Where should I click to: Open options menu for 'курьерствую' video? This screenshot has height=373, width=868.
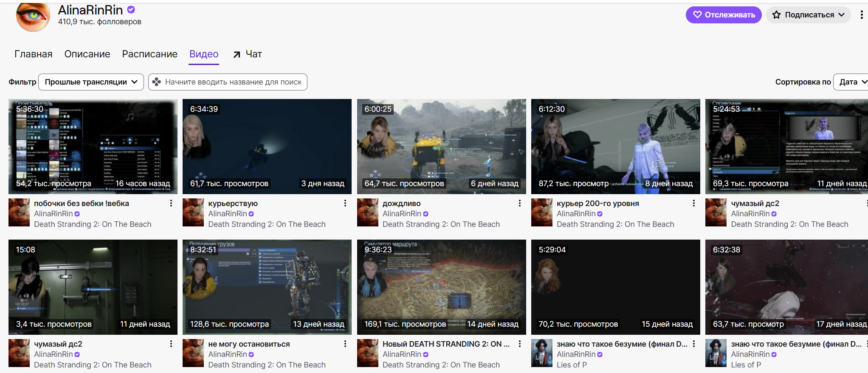click(x=345, y=203)
